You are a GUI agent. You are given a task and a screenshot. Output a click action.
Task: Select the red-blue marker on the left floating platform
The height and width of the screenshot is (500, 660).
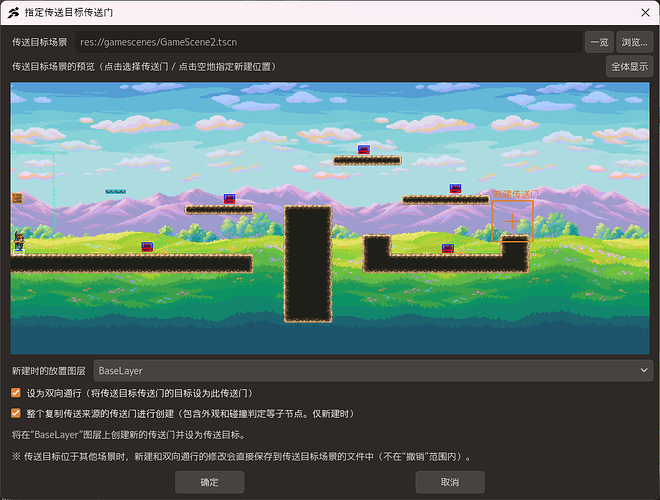tap(229, 199)
